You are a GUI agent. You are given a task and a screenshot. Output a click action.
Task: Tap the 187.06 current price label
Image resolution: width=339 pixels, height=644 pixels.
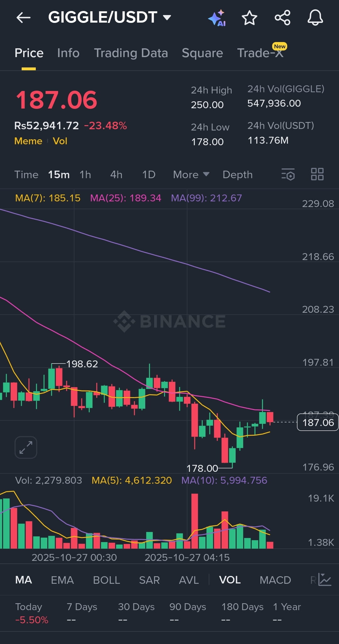click(x=318, y=423)
